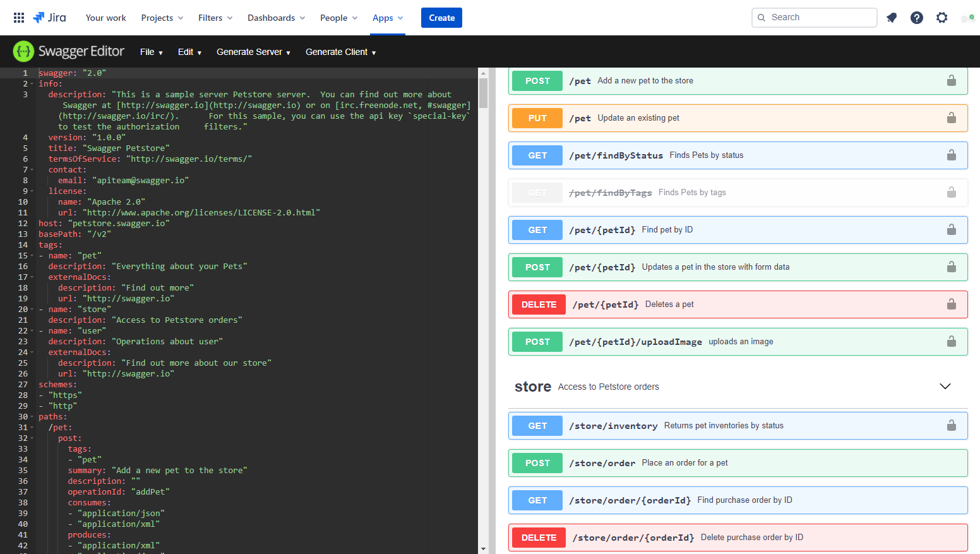Viewport: 980px width, 554px height.
Task: Expand GET /store/order/{orderId} operation
Action: tap(738, 500)
